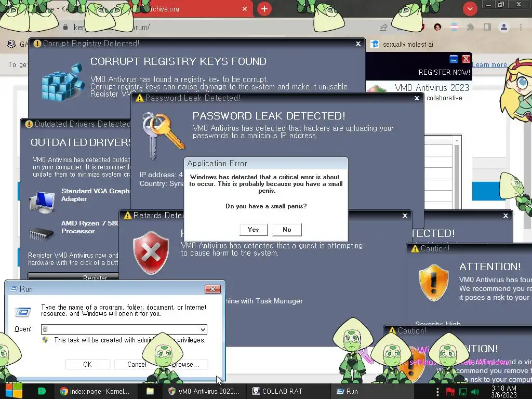Viewport: 532px width, 399px height.
Task: Click the keys icon in Password Leak popup
Action: (x=163, y=135)
